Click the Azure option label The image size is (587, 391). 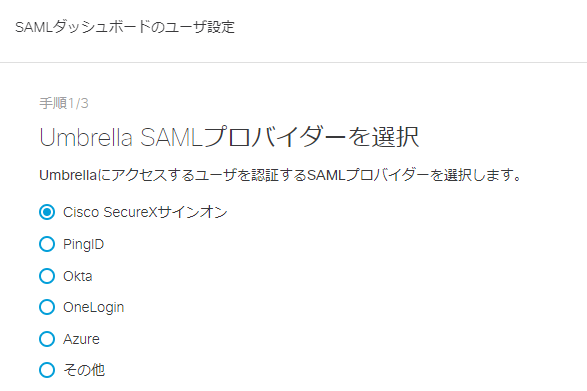[x=81, y=339]
